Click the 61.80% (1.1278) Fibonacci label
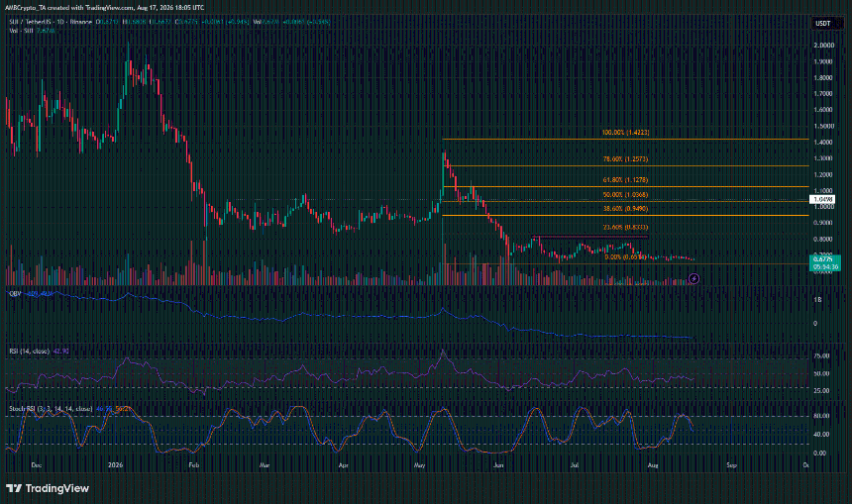 coord(625,180)
